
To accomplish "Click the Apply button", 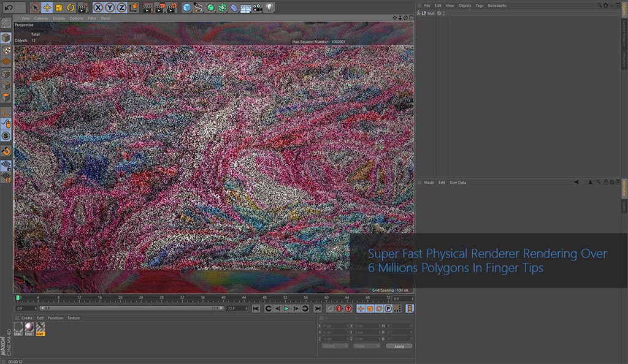I will pyautogui.click(x=399, y=346).
